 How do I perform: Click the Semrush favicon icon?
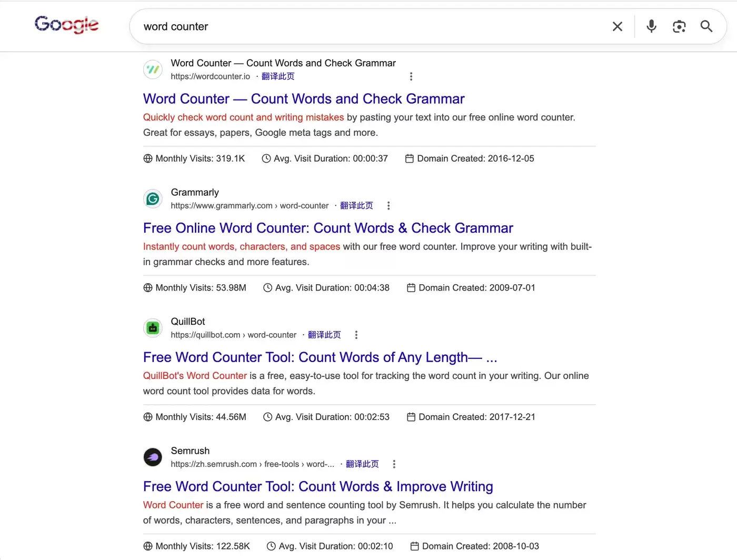[x=153, y=457]
